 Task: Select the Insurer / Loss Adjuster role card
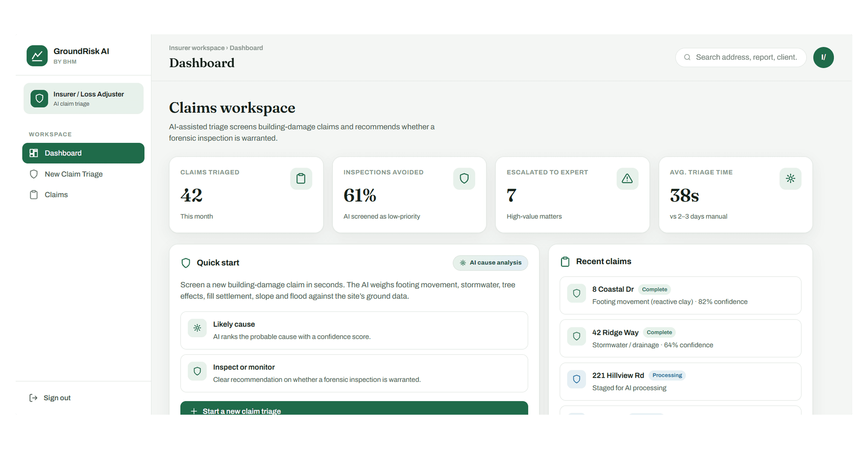83,98
